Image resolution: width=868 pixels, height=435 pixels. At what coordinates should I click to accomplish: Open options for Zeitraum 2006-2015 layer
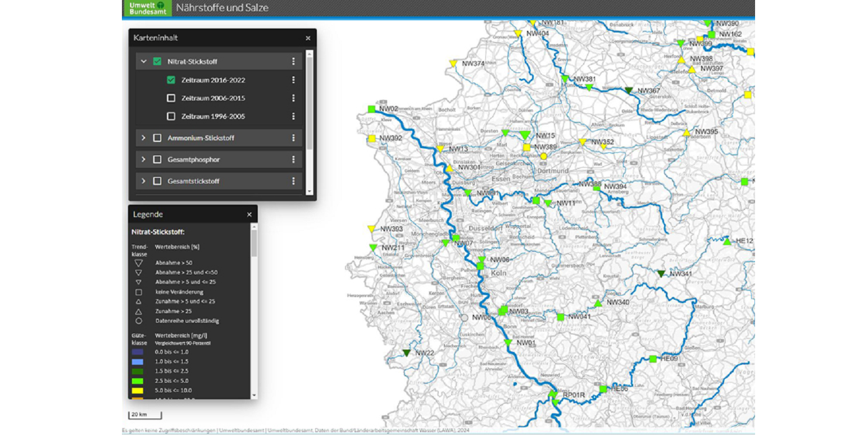(293, 98)
